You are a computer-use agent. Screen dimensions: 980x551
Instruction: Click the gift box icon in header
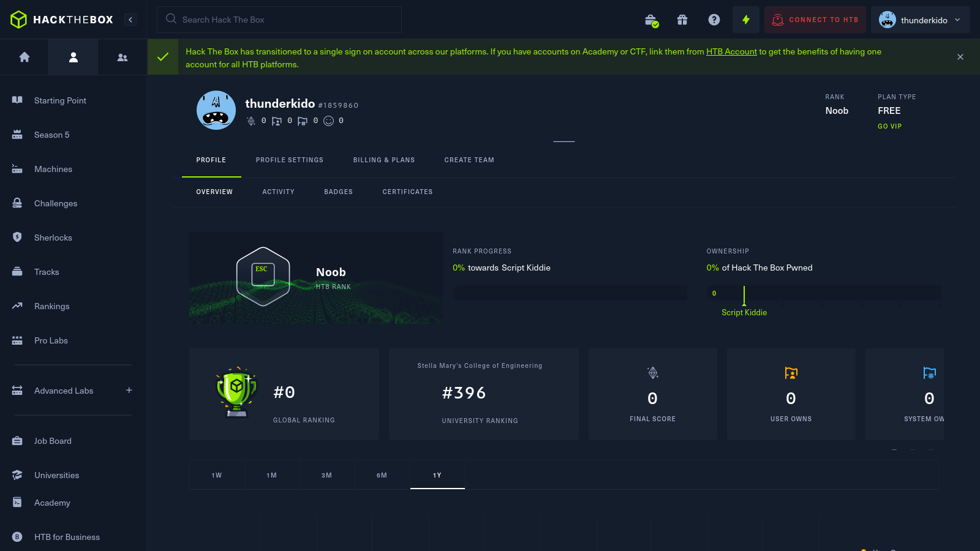pyautogui.click(x=682, y=20)
